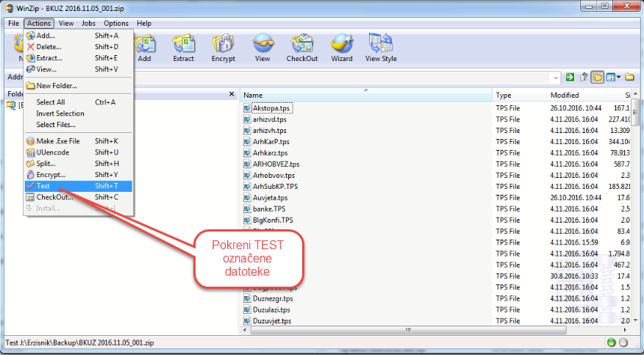Viewport: 644px width, 355px height.
Task: Launch the Wizard toolbar icon
Action: [x=342, y=48]
